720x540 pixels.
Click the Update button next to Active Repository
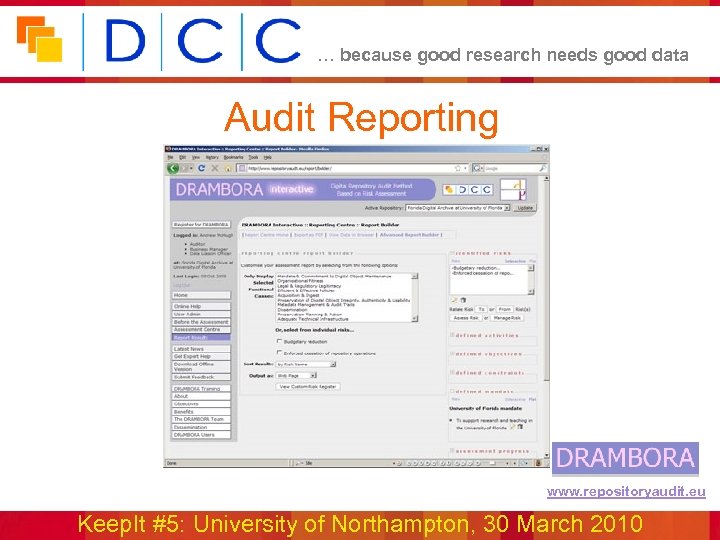coord(525,208)
